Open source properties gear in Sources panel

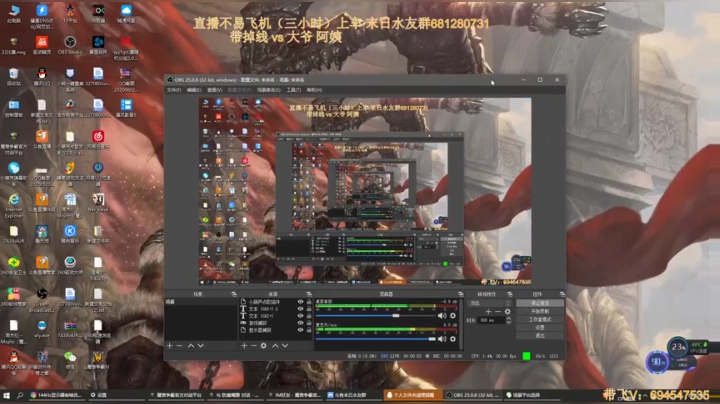(x=264, y=346)
